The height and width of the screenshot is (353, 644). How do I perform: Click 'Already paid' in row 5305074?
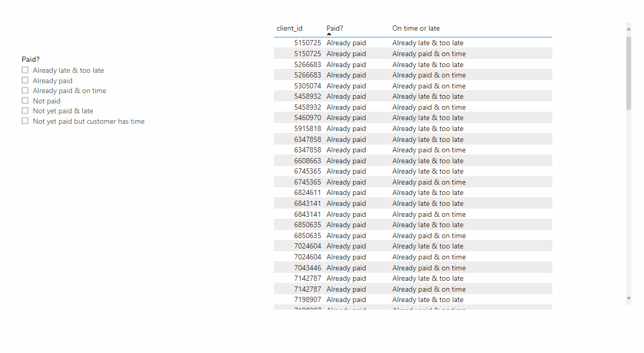(x=346, y=86)
